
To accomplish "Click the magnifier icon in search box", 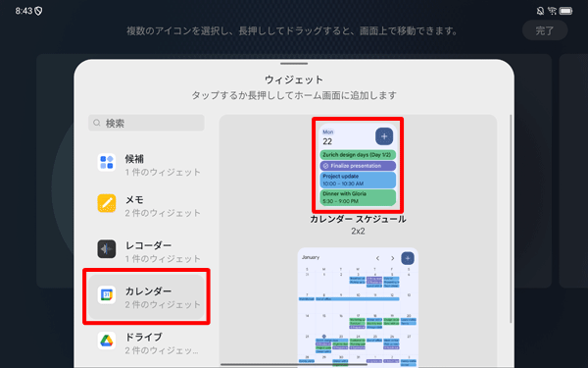I will pos(97,123).
